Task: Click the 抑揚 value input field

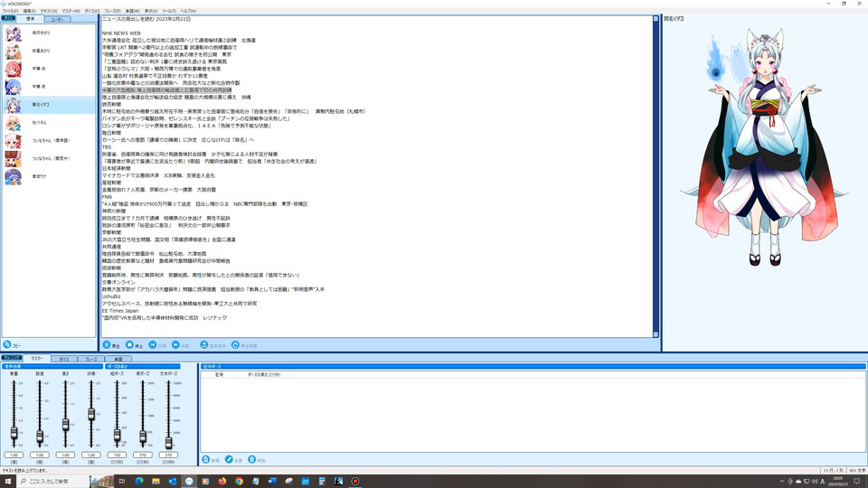Action: pyautogui.click(x=91, y=455)
